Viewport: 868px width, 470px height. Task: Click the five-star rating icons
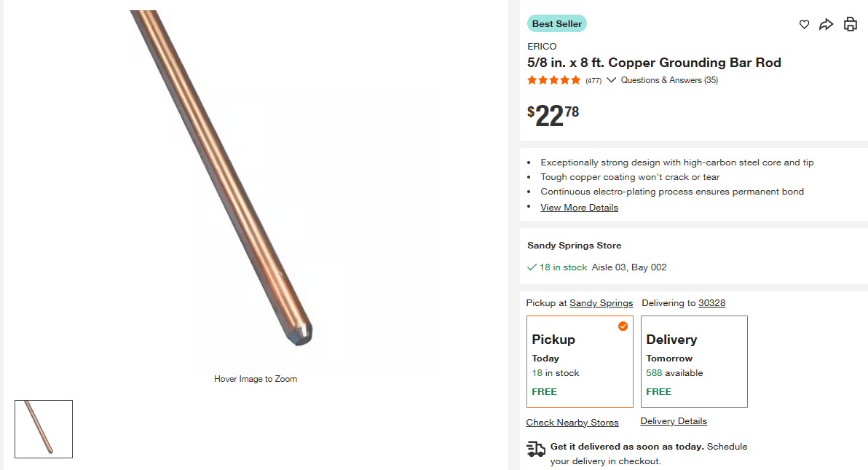click(554, 80)
